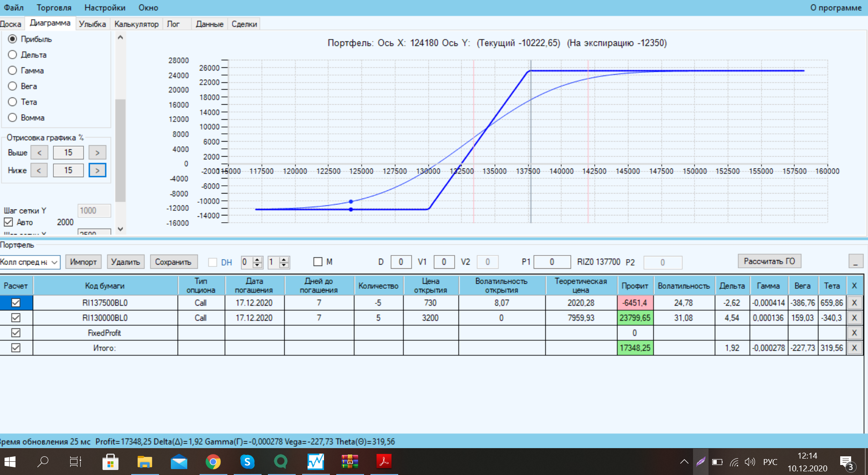This screenshot has height=475, width=868.
Task: Switch to the Калькулятор tab
Action: 136,24
